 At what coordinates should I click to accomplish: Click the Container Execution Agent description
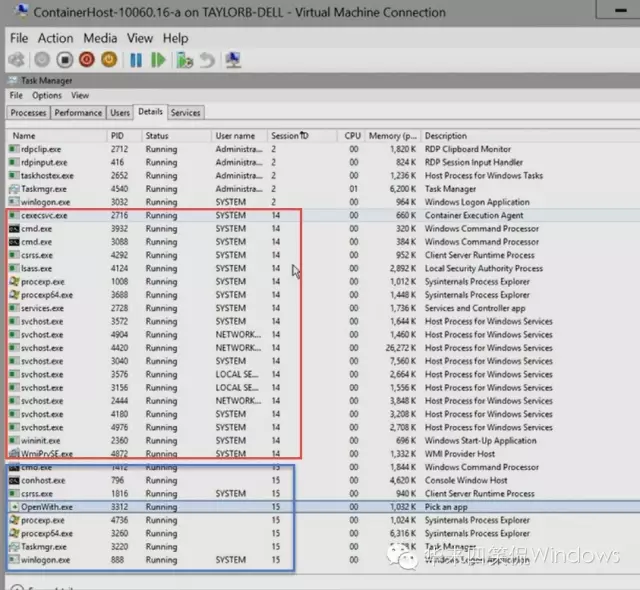pyautogui.click(x=474, y=215)
